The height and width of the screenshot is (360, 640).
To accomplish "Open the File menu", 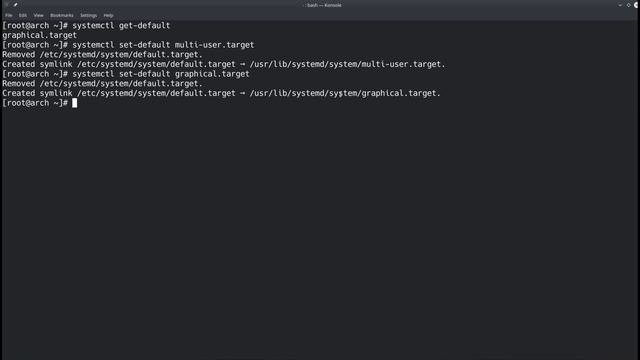I will tap(9, 15).
